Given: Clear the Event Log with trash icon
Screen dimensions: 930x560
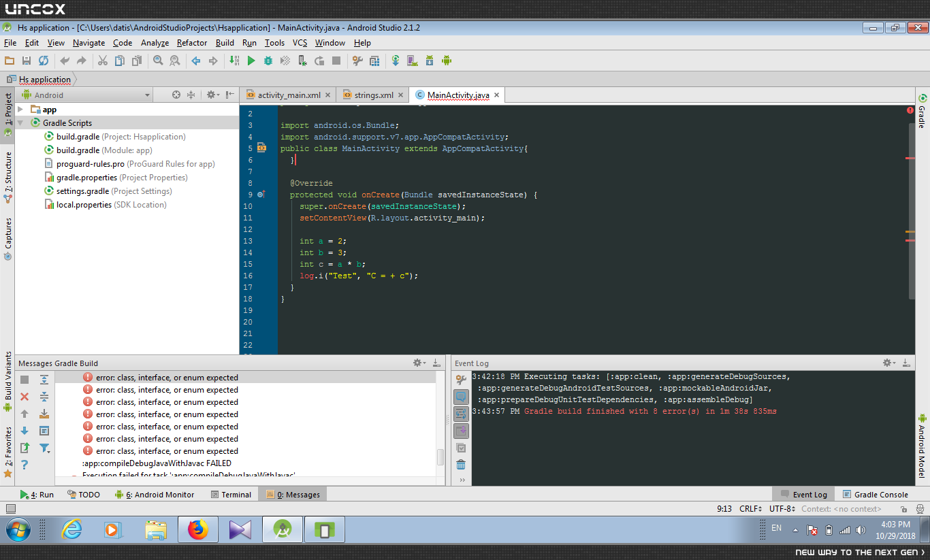Looking at the screenshot, I should click(461, 465).
